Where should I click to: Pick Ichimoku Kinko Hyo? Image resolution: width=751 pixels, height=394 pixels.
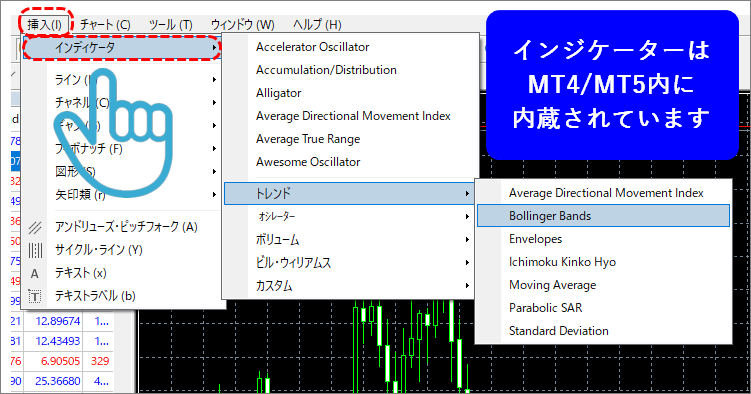(x=562, y=262)
